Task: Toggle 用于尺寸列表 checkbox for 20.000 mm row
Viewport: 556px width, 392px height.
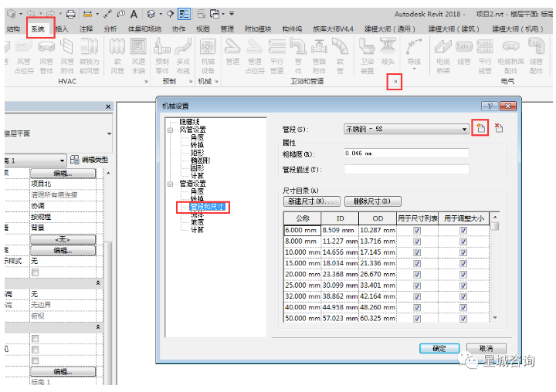Action: [417, 275]
